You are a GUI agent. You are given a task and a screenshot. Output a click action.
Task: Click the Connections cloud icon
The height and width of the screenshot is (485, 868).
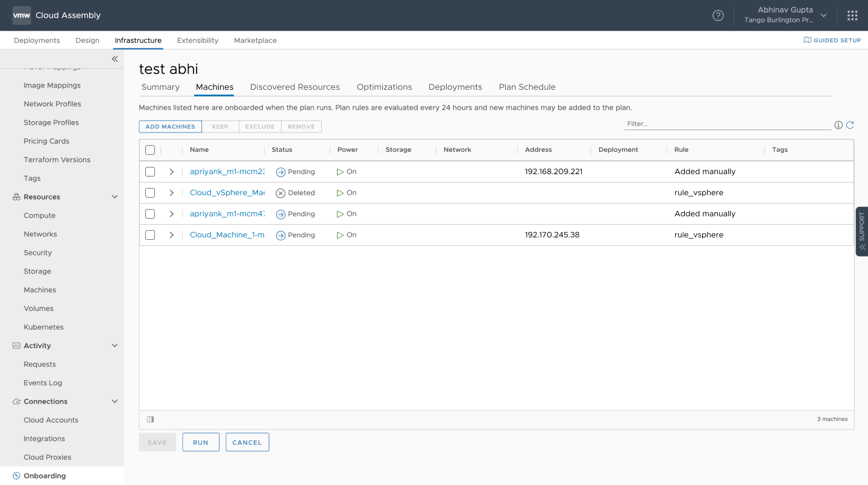pyautogui.click(x=17, y=401)
